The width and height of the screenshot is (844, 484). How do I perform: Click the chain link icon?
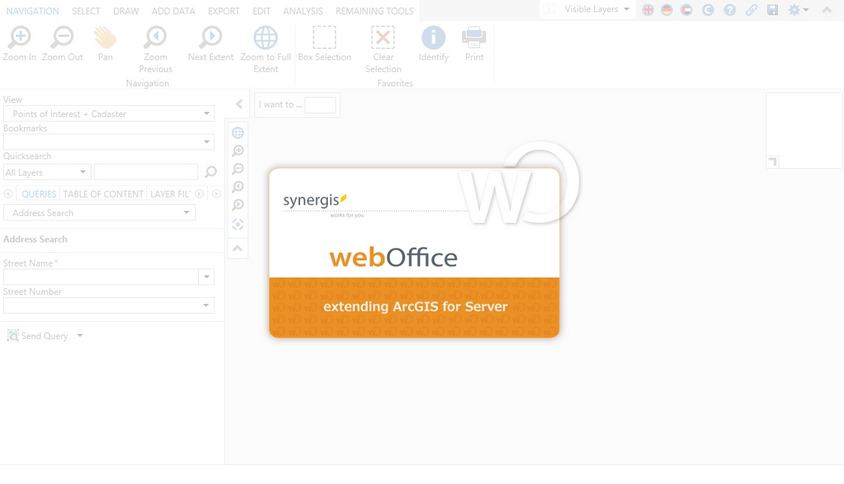coord(751,10)
